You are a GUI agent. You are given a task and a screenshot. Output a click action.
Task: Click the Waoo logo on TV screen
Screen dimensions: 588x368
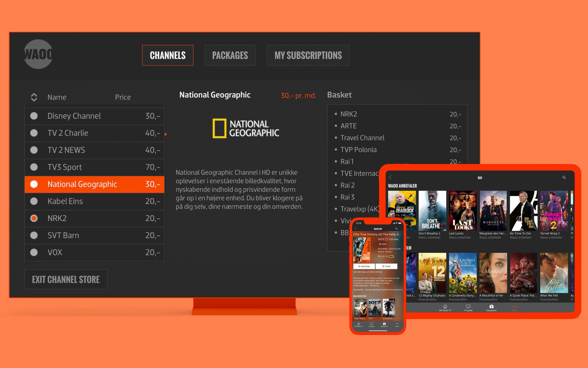click(x=38, y=54)
